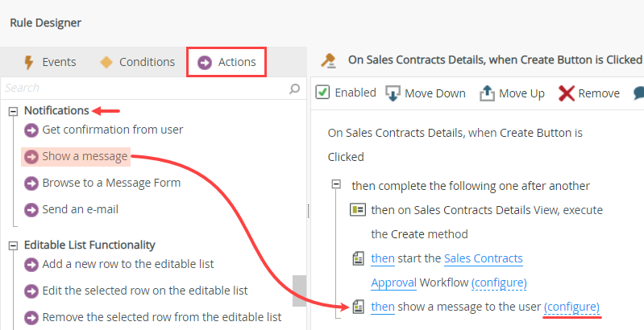The image size is (644, 330).
Task: Click the search magnifier icon
Action: [x=294, y=88]
